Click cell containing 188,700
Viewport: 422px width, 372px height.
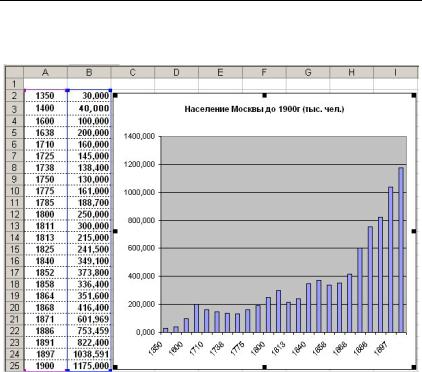pos(89,203)
